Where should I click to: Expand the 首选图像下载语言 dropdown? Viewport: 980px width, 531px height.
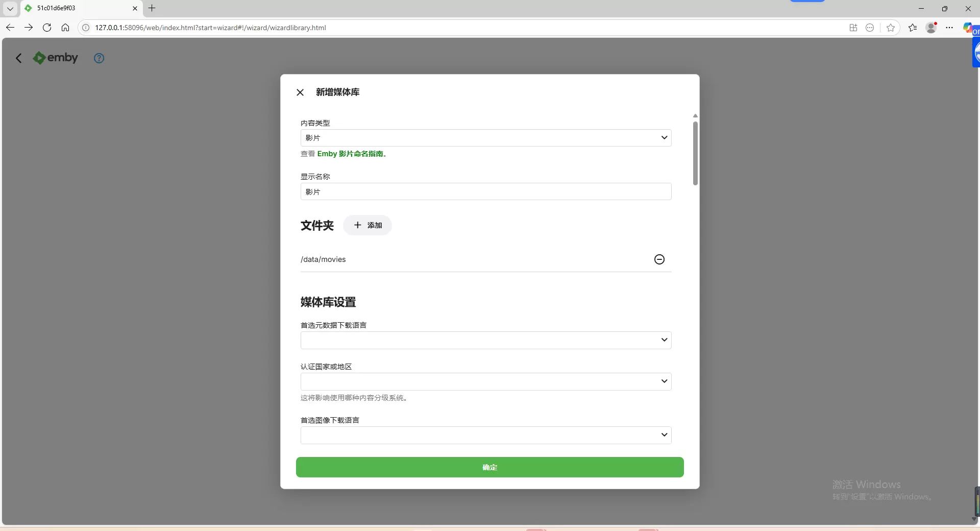coord(485,435)
